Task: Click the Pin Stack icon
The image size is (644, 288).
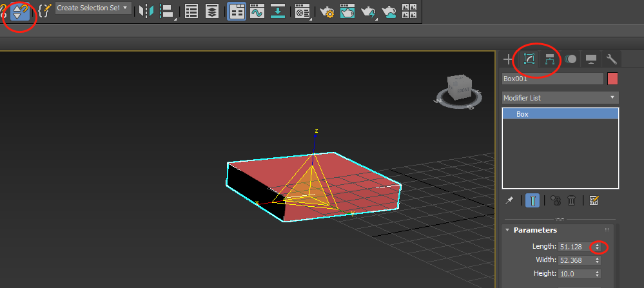Action: point(509,200)
